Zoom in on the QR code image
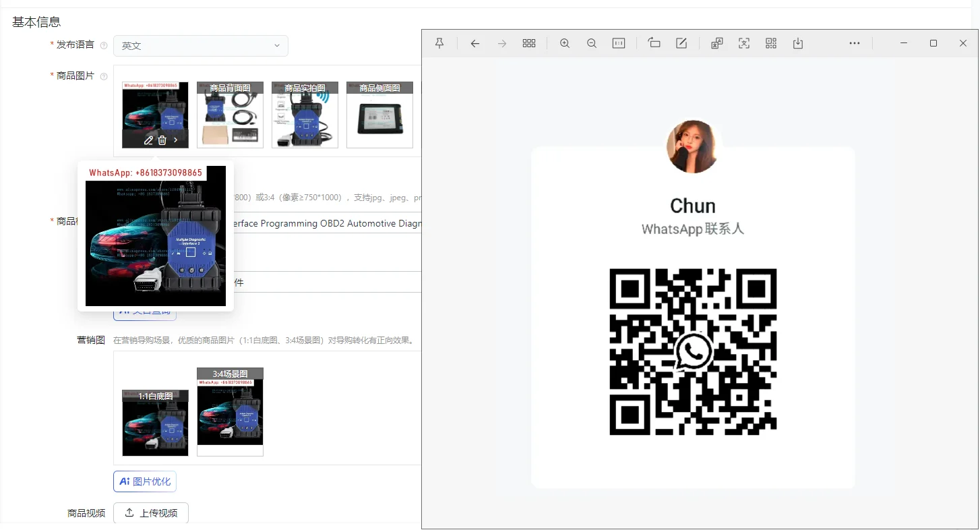 coord(565,43)
